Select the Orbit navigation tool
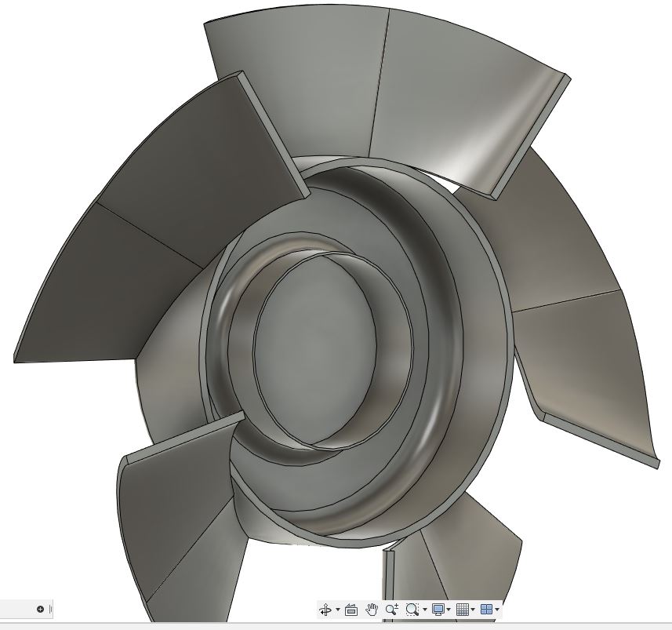This screenshot has height=630, width=672. 325,610
